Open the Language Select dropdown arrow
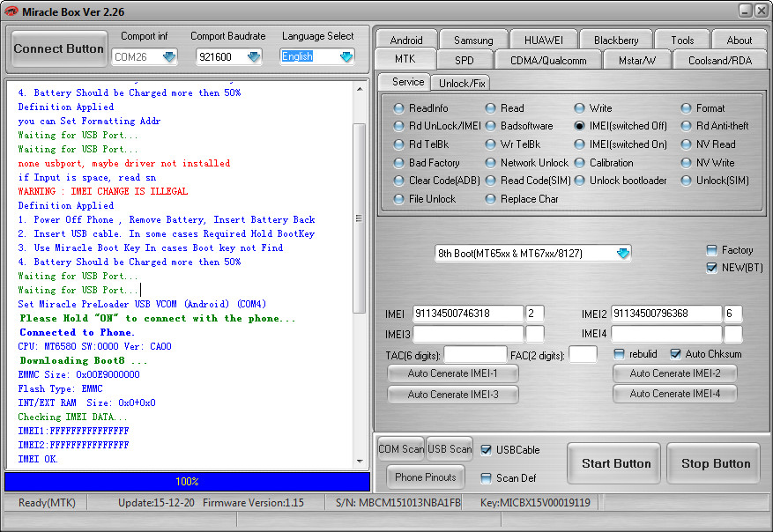The image size is (773, 532). point(346,56)
